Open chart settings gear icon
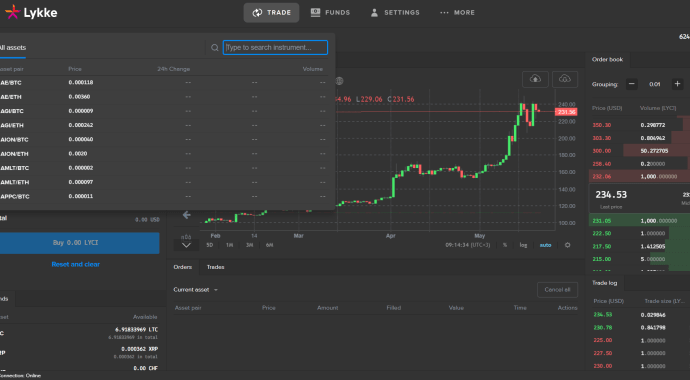This screenshot has height=380, width=690. coord(568,245)
